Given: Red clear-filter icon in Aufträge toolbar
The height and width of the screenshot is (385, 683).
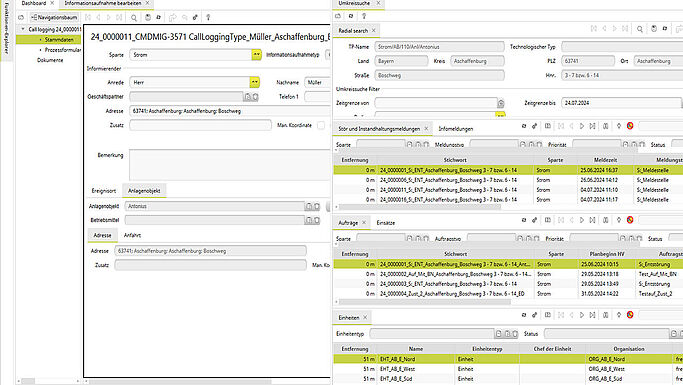Looking at the screenshot, I should click(630, 220).
